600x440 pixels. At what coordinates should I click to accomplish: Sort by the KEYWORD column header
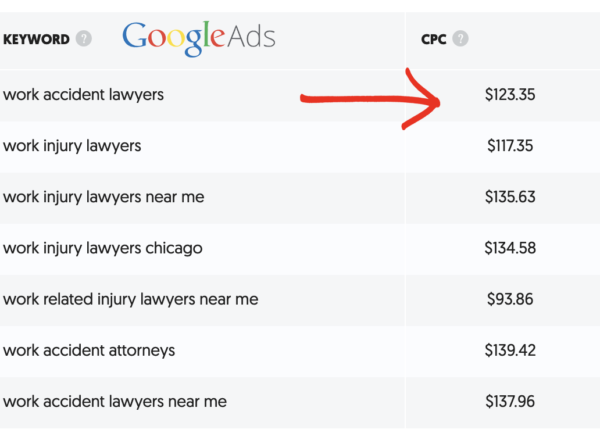[x=36, y=39]
